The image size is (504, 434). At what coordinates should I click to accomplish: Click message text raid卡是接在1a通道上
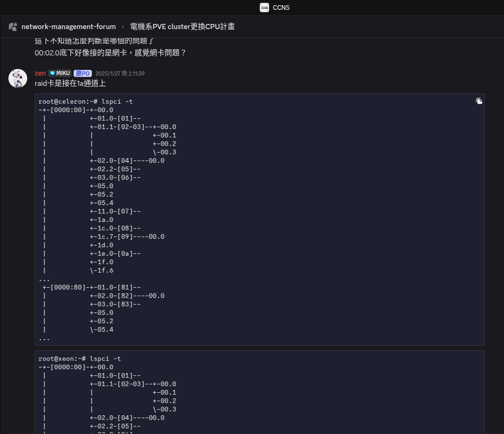coord(70,84)
